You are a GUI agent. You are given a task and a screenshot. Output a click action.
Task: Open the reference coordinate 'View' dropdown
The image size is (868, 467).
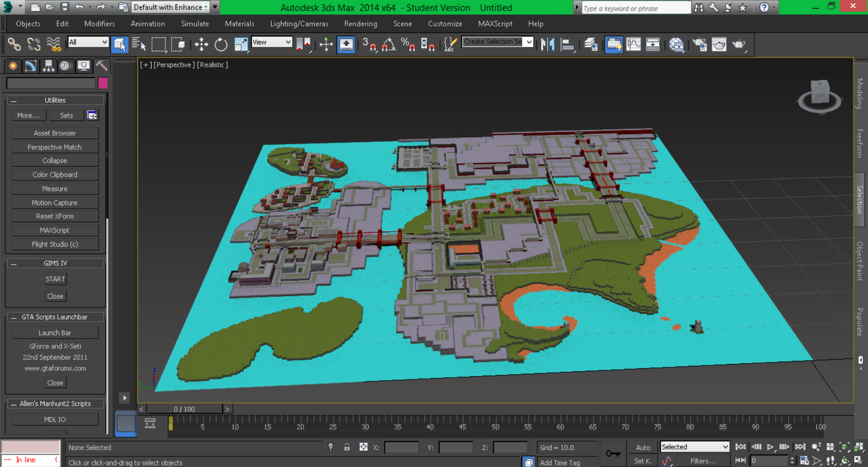(271, 42)
